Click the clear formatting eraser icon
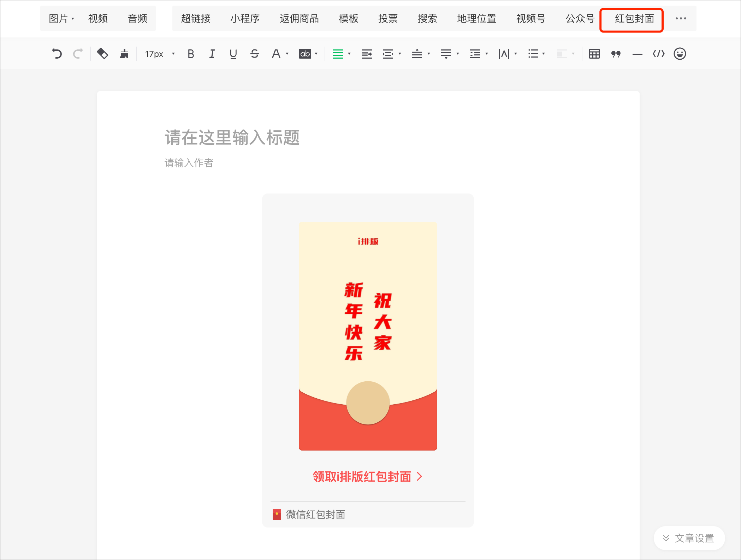Screen dimensions: 741x560 [x=102, y=54]
